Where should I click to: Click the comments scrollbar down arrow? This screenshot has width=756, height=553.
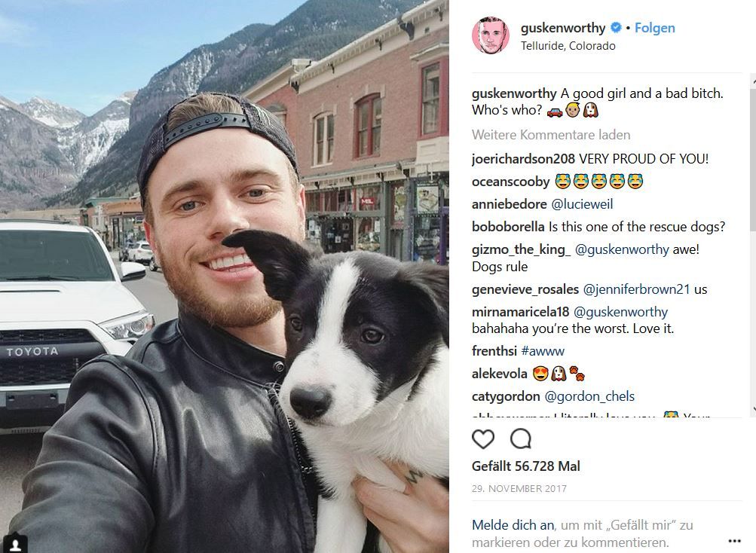pyautogui.click(x=753, y=409)
